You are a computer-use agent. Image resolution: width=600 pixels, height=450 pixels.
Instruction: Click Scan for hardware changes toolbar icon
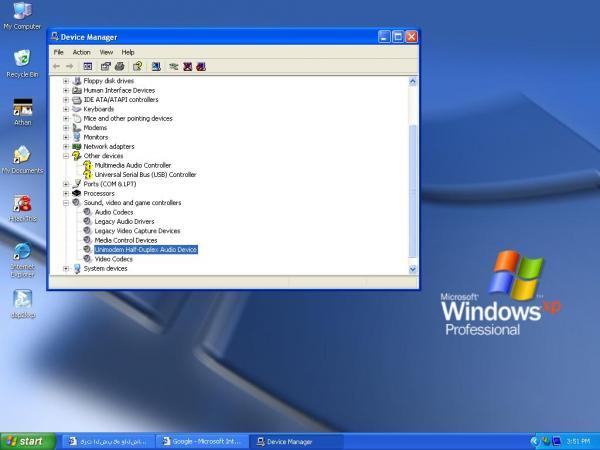pos(156,67)
